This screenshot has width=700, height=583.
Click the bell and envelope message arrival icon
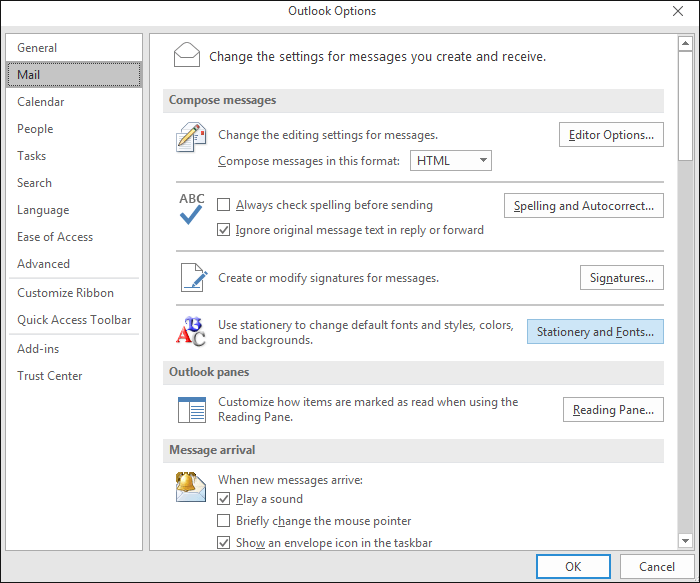point(191,487)
